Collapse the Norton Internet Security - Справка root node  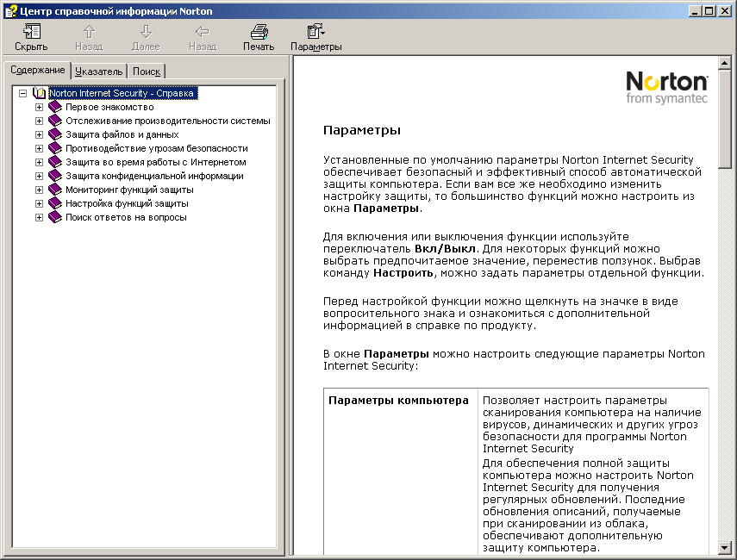[x=22, y=94]
